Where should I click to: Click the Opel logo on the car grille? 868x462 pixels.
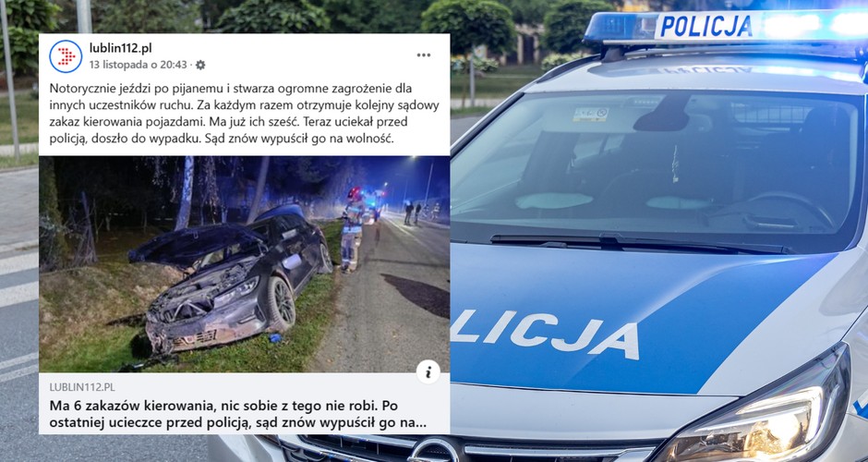tap(433, 451)
